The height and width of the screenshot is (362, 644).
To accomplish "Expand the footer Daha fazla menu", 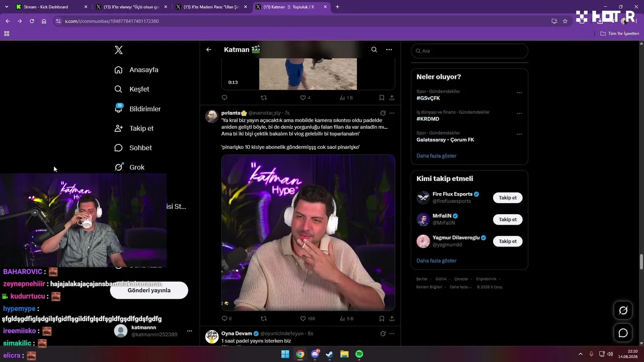I will [460, 287].
